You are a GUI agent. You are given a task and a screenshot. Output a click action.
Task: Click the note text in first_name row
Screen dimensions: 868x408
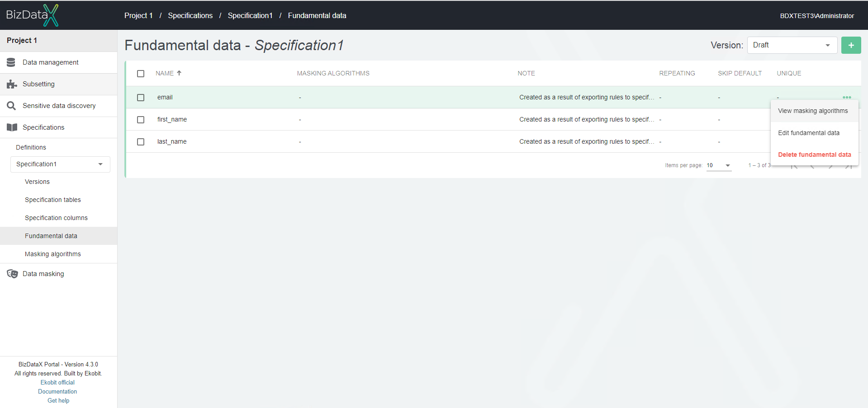[587, 119]
